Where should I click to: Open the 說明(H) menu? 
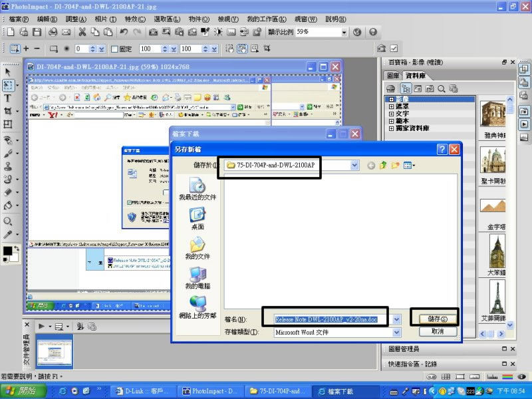coord(336,19)
